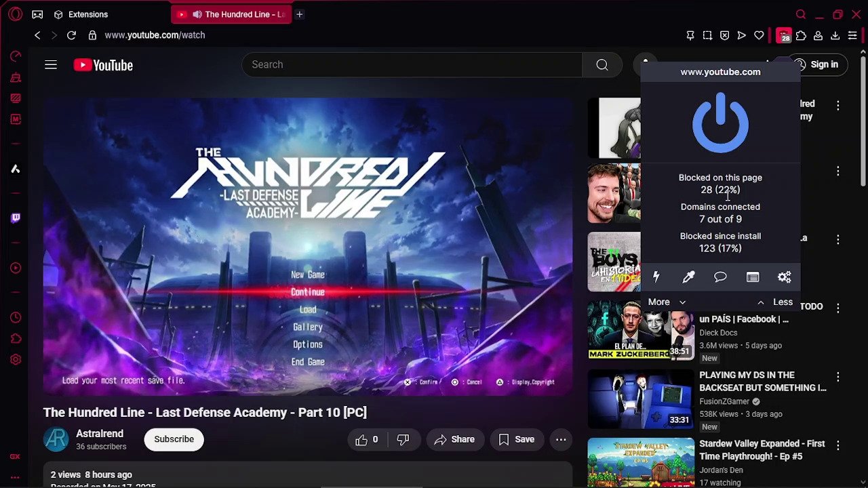Open the downloads panel

click(x=835, y=35)
